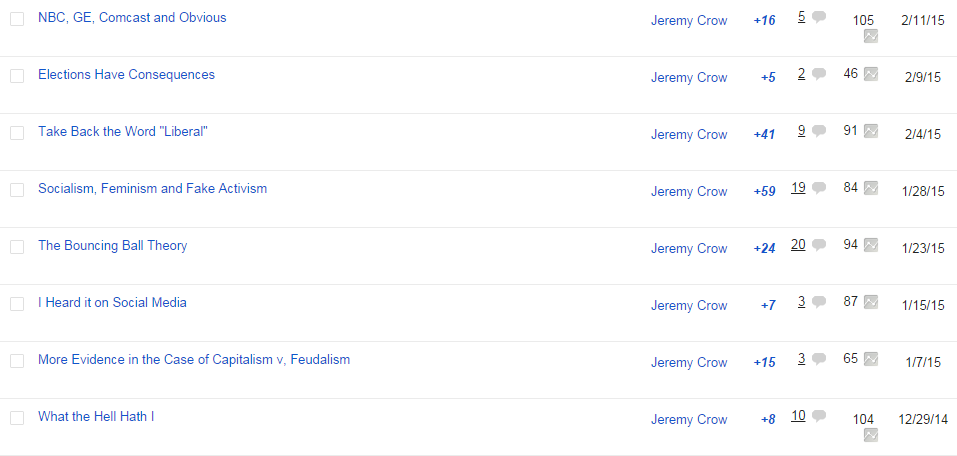The height and width of the screenshot is (456, 957).
Task: Click the comment bubble for "What the Hell Hath I"
Action: [819, 416]
